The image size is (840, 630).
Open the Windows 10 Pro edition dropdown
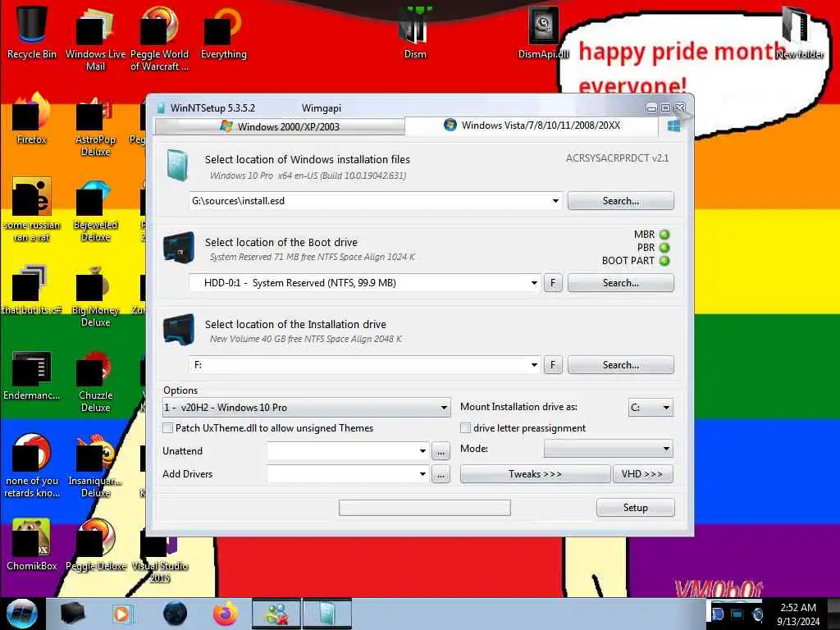(307, 408)
